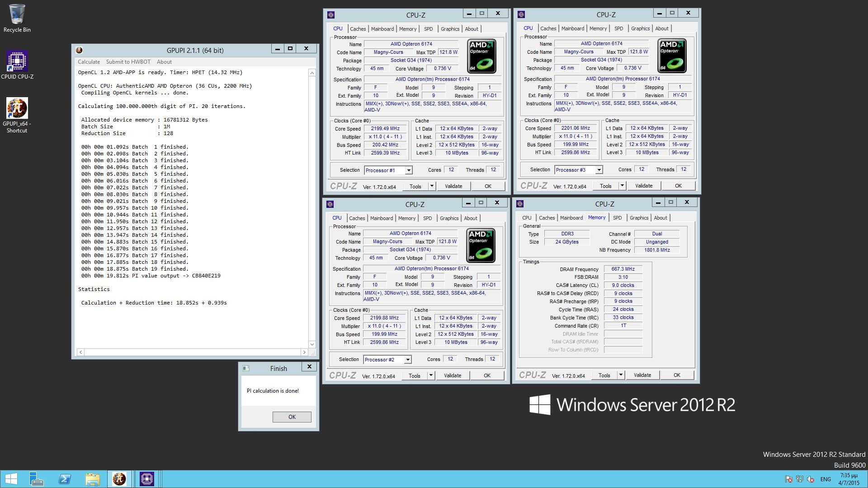This screenshot has width=868, height=488.
Task: Click GPUPI horizontal scrollbar left arrow
Action: [x=81, y=352]
